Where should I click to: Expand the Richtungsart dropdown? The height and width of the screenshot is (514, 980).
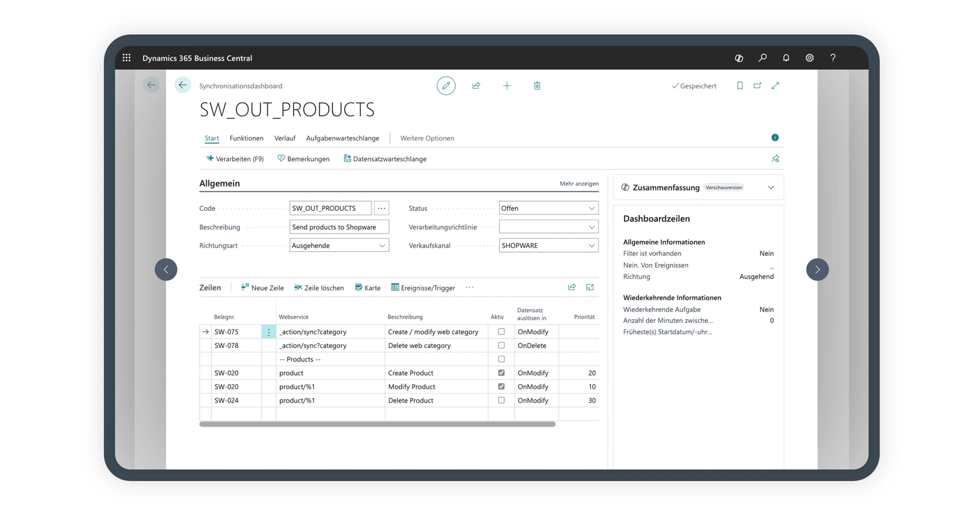click(339, 246)
